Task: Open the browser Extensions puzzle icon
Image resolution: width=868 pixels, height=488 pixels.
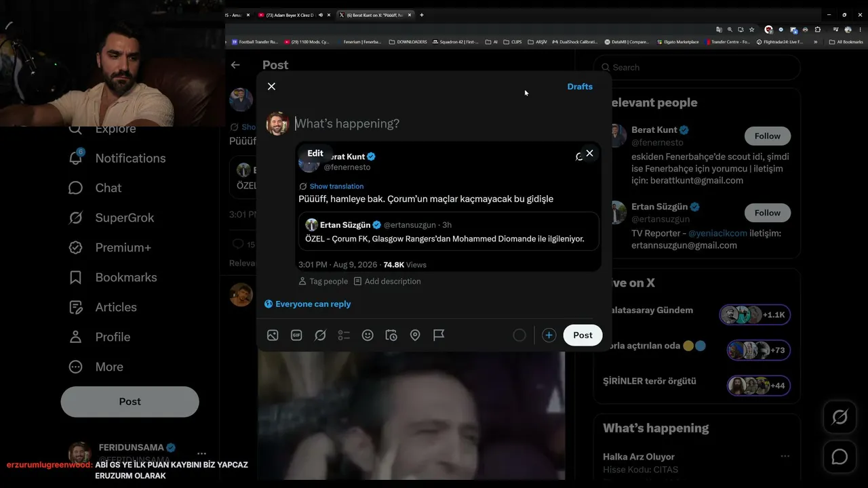Action: (x=818, y=30)
